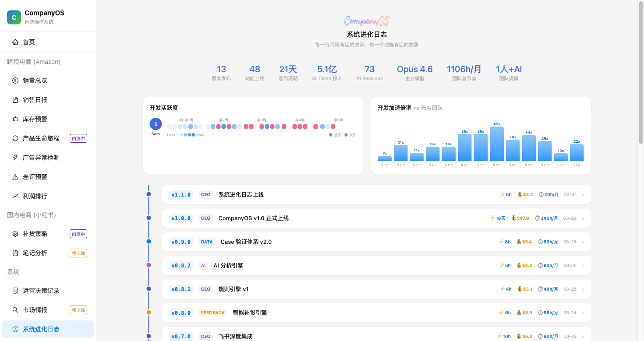This screenshot has width=644, height=341.
Task: Open the 笔记分析 sidebar item
Action: 48,253
